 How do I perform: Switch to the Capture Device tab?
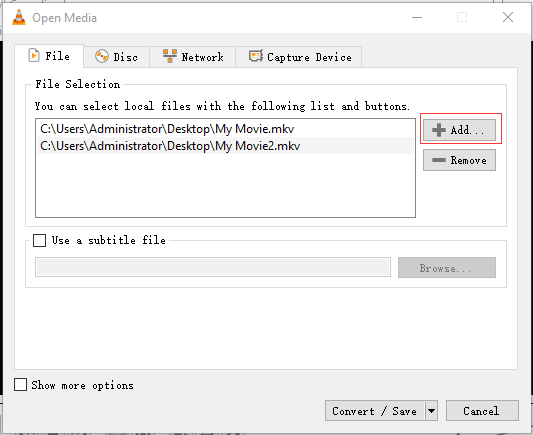tap(299, 57)
